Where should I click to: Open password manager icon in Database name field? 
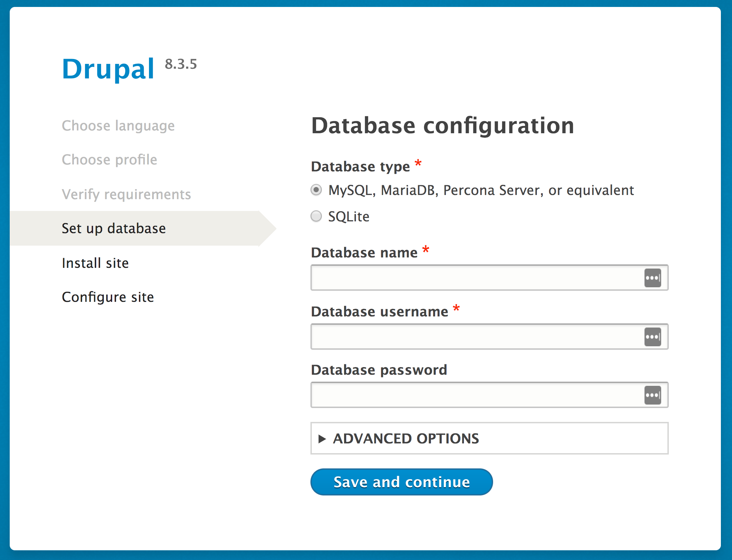pyautogui.click(x=653, y=278)
